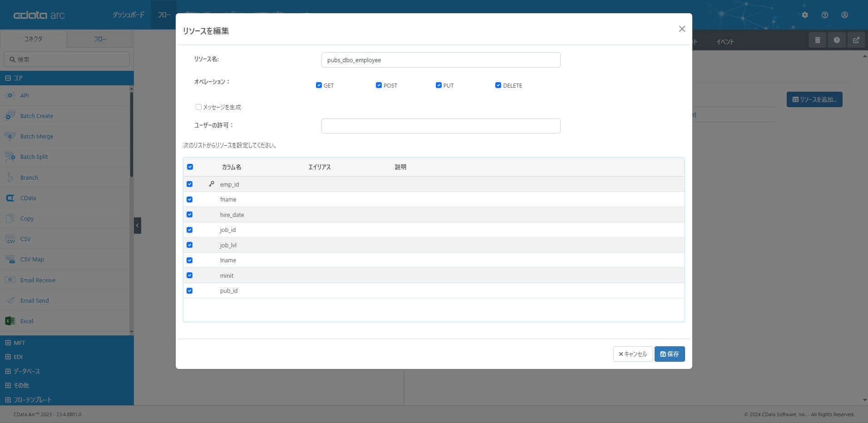Uncheck the hire_date column checkbox
Viewport: 868px width, 423px height.
coord(189,214)
